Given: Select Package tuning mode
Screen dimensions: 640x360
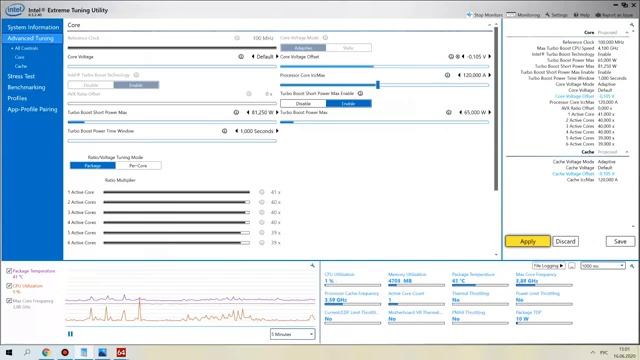Looking at the screenshot, I should [93, 166].
